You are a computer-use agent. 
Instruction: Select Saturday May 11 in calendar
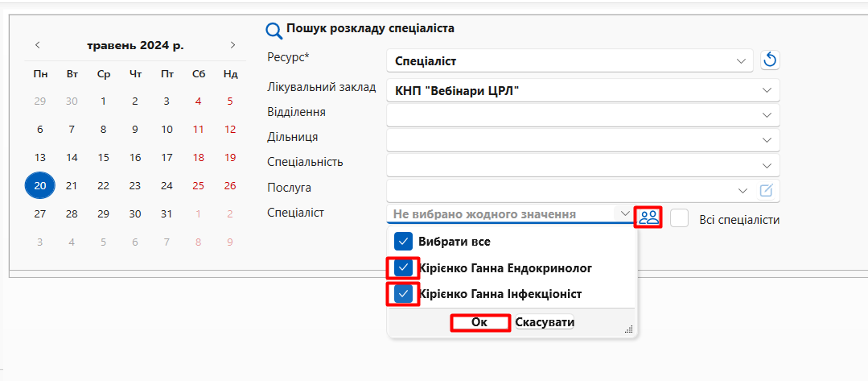point(198,129)
